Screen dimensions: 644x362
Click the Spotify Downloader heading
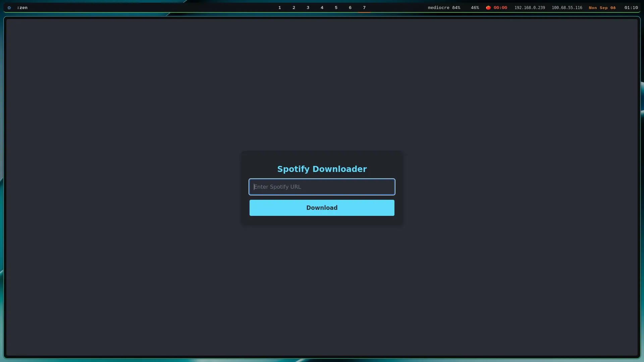click(322, 169)
